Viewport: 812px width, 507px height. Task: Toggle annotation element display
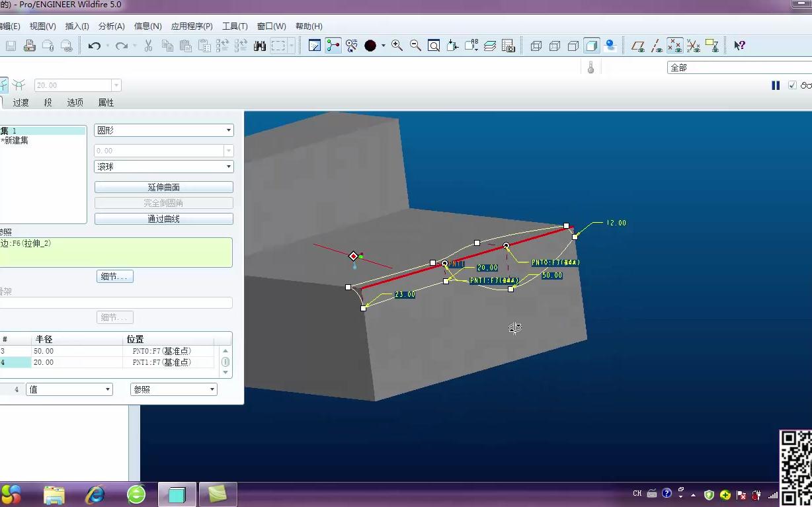[x=711, y=46]
